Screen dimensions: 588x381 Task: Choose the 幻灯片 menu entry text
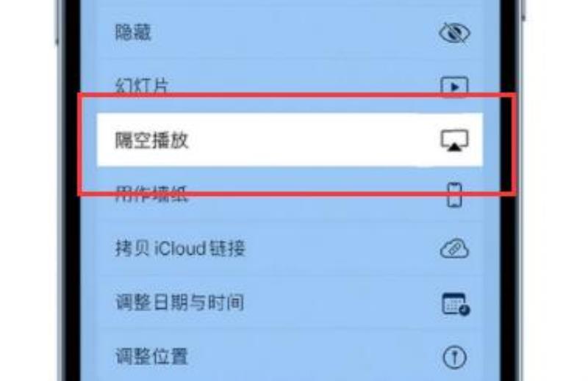coord(142,86)
